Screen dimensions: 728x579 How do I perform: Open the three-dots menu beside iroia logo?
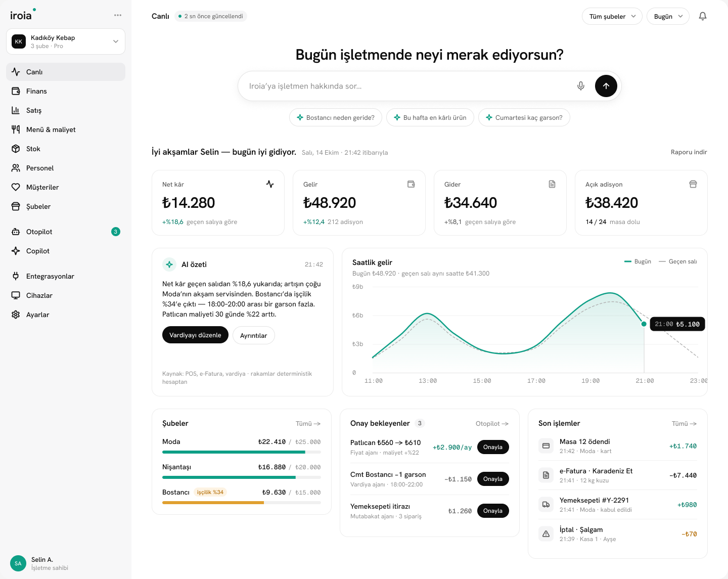click(x=118, y=15)
